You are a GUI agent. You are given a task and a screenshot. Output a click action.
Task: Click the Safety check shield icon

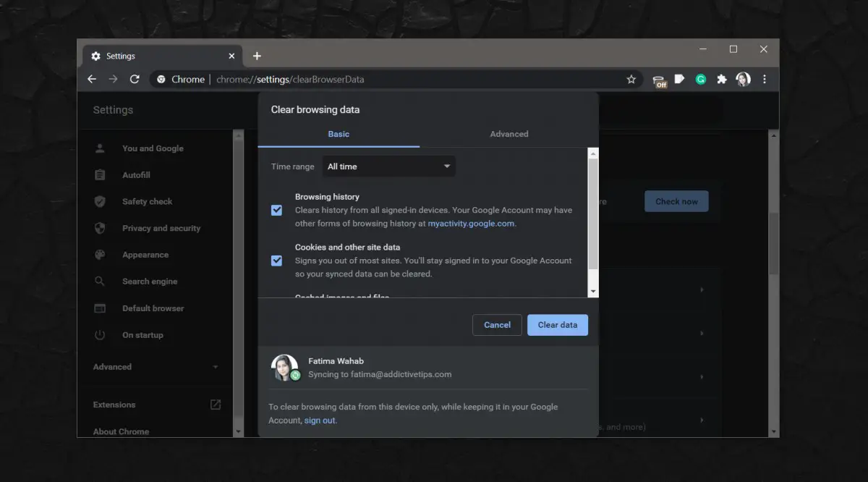100,201
